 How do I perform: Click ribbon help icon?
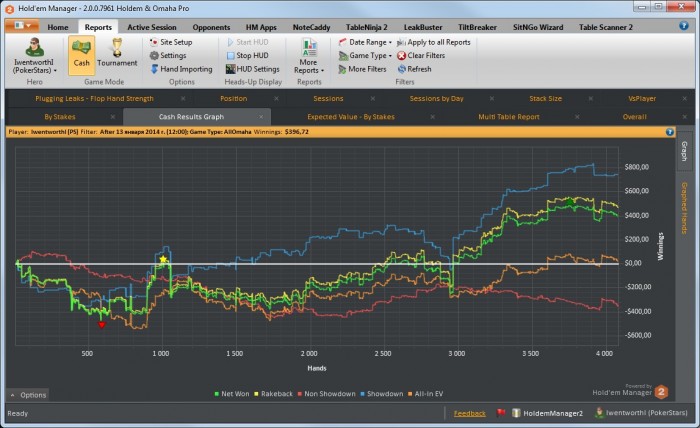click(x=683, y=25)
